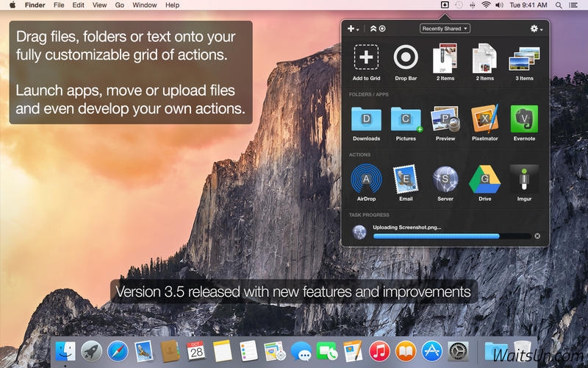Open the Drop Bar target icon
588x368 pixels.
tap(406, 57)
